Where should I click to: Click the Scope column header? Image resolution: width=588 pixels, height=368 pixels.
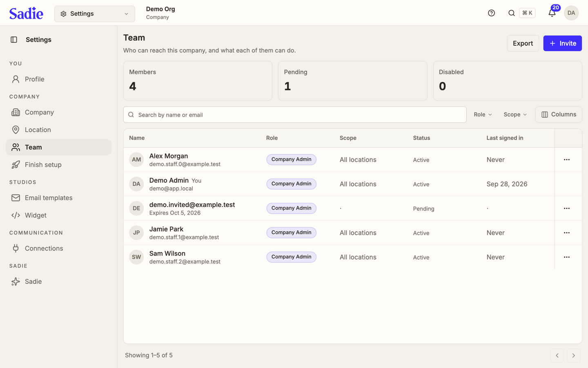[348, 138]
